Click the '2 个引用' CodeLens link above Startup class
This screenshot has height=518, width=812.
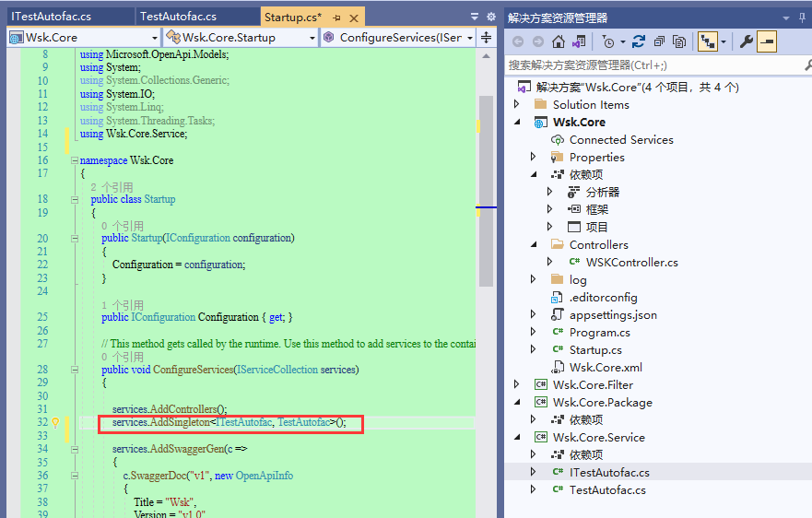[112, 187]
